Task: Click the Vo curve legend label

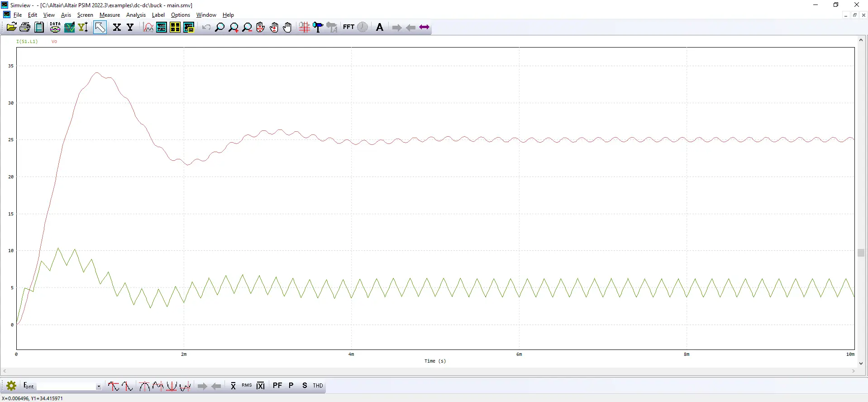Action: pyautogui.click(x=54, y=42)
